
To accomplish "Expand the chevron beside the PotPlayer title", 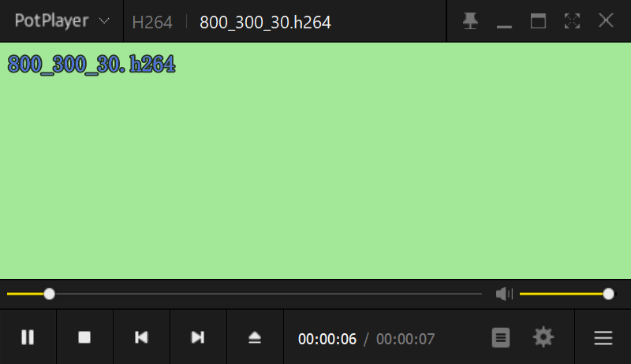I will point(104,21).
